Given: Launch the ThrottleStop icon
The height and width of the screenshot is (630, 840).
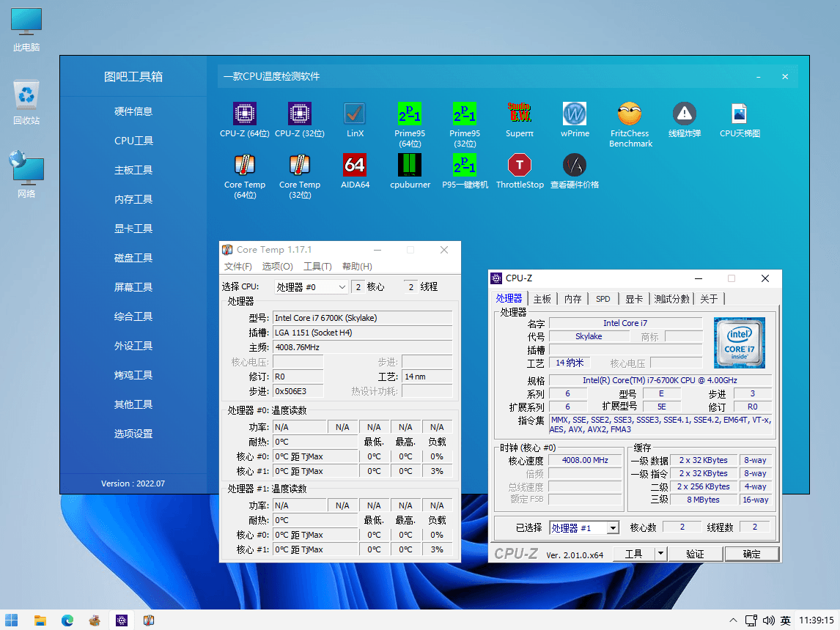Looking at the screenshot, I should [x=520, y=165].
